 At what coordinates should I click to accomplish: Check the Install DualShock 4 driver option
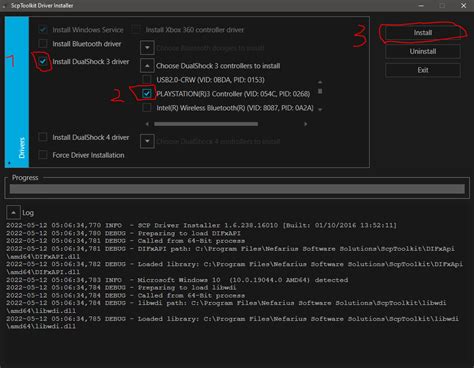43,137
